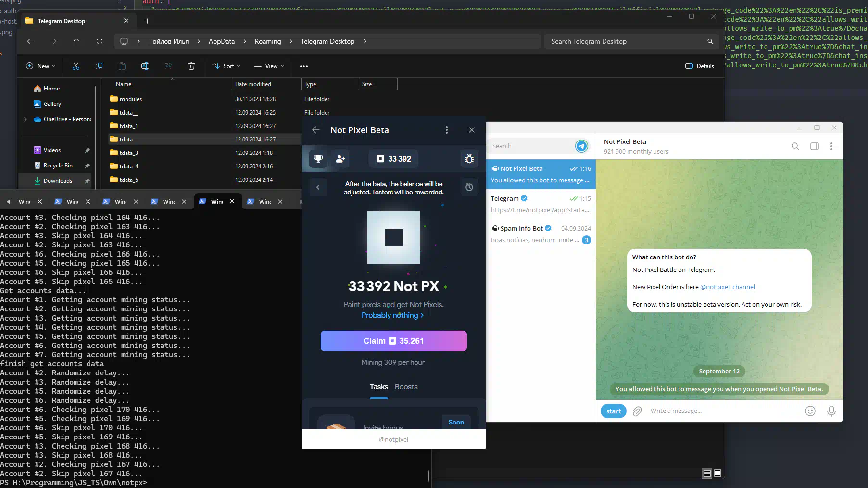The image size is (868, 488).
Task: Sort files by Date modified column
Action: click(266, 84)
